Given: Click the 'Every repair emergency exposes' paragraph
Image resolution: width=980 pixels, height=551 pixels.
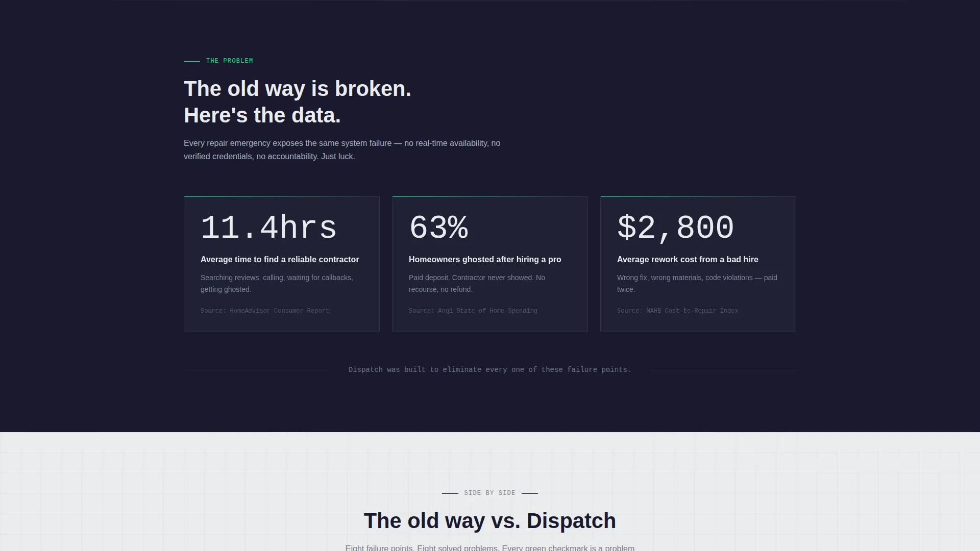Looking at the screenshot, I should [x=342, y=150].
